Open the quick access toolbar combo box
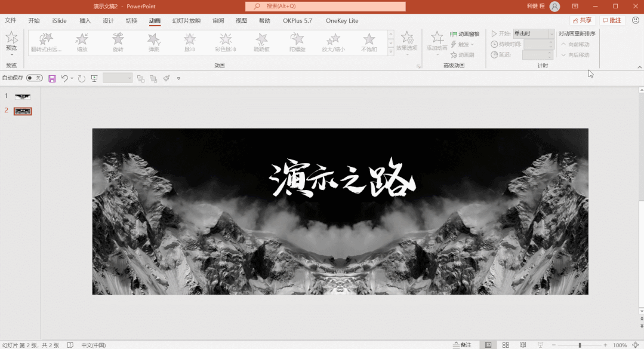The height and width of the screenshot is (349, 644). pyautogui.click(x=118, y=78)
